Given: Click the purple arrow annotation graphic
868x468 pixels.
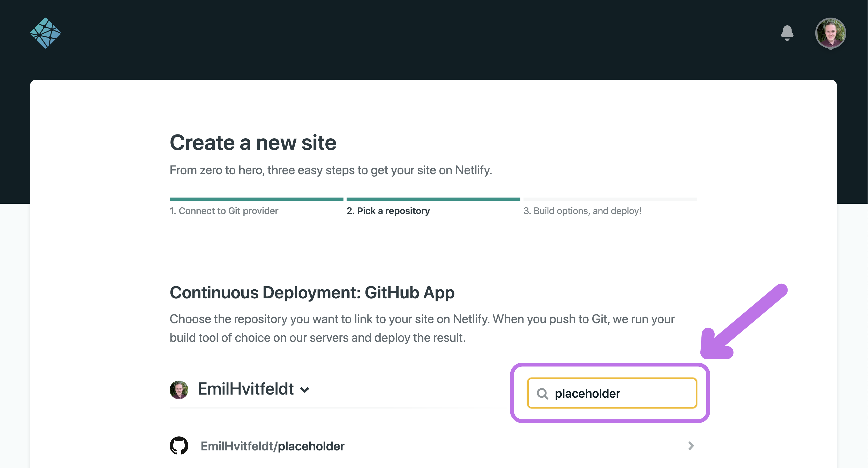Looking at the screenshot, I should click(744, 322).
